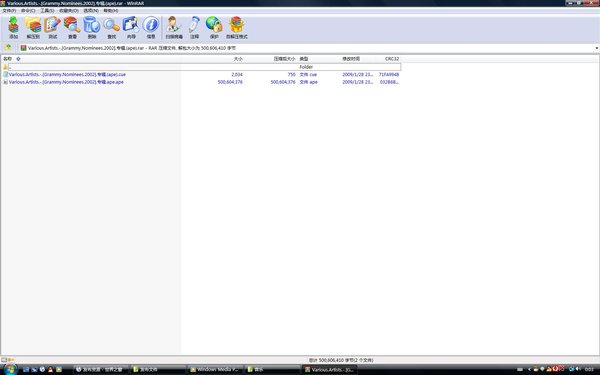
Task: Select the Grammy.Nominees.2002 (ape).cue file
Action: click(x=67, y=75)
